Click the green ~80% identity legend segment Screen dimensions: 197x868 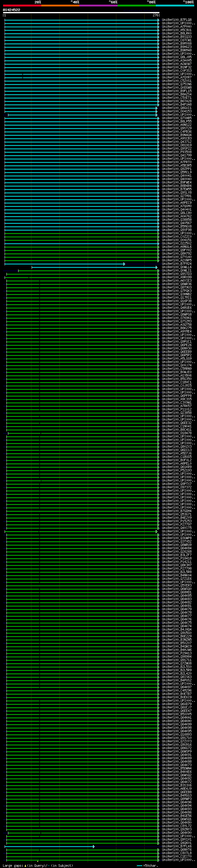pos(137,6)
